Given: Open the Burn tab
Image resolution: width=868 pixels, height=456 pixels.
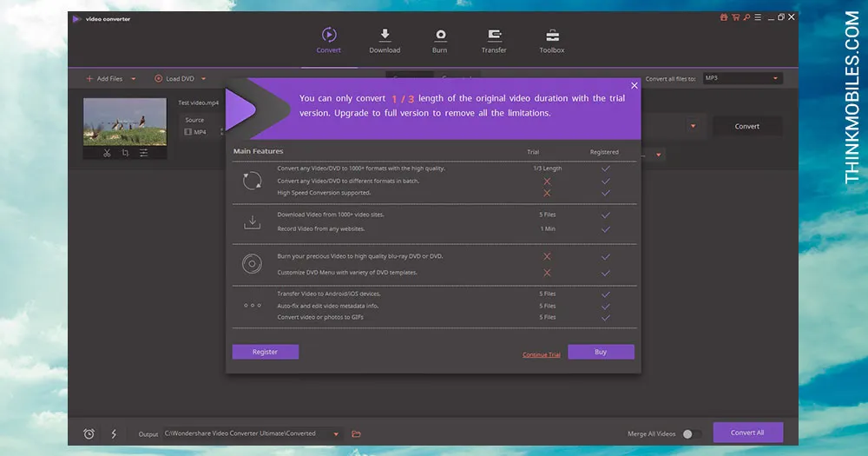Looking at the screenshot, I should (439, 41).
